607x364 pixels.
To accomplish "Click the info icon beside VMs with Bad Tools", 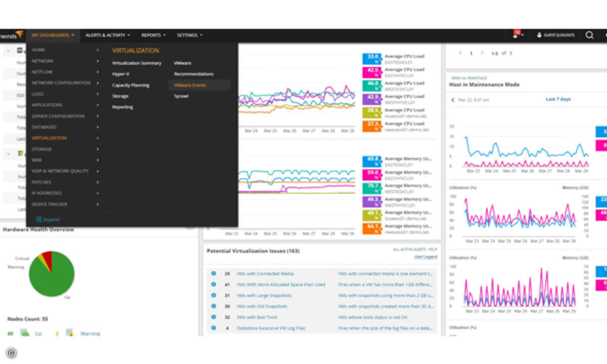I will tap(213, 317).
